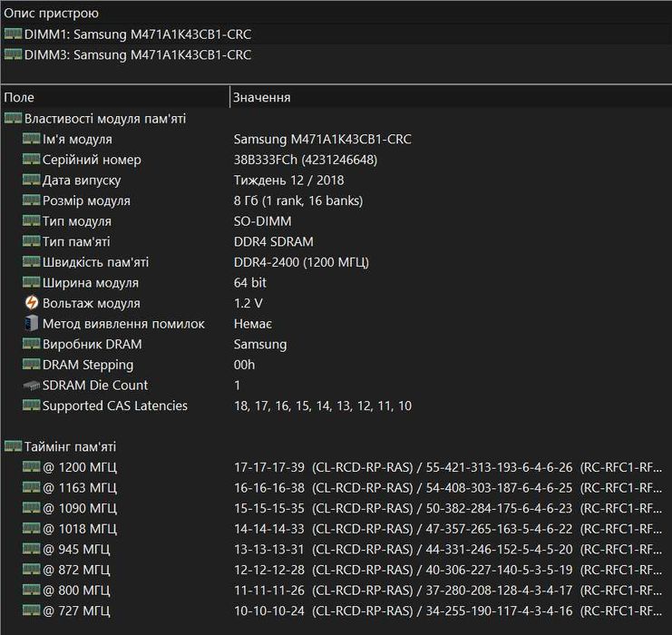This screenshot has height=635, width=672.
Task: Click the Властивості модуля пам'яті group icon
Action: [13, 118]
